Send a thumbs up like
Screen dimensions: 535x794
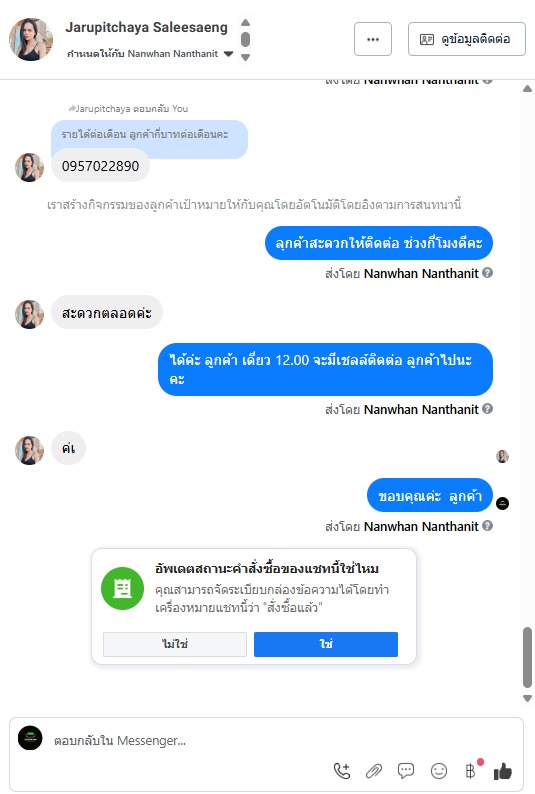[x=503, y=771]
